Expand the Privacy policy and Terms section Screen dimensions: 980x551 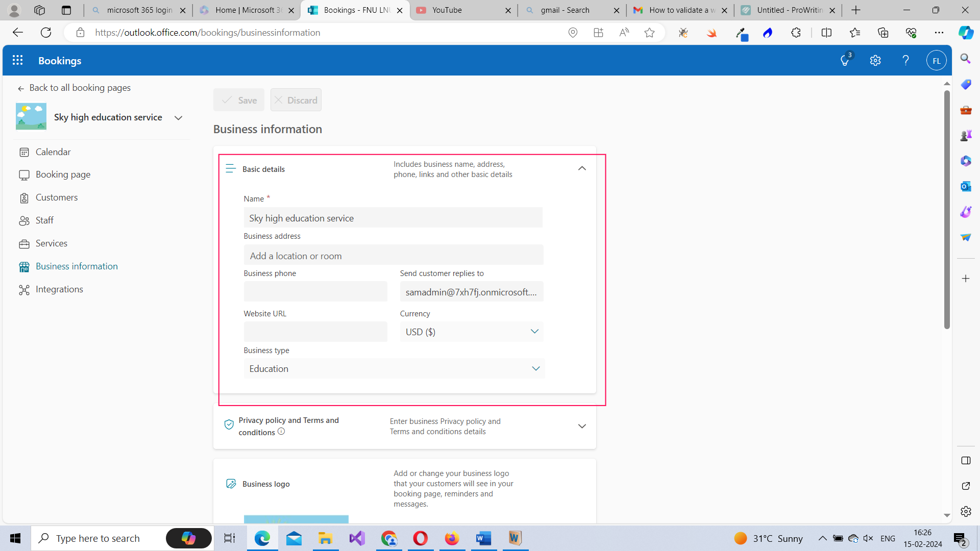click(582, 426)
